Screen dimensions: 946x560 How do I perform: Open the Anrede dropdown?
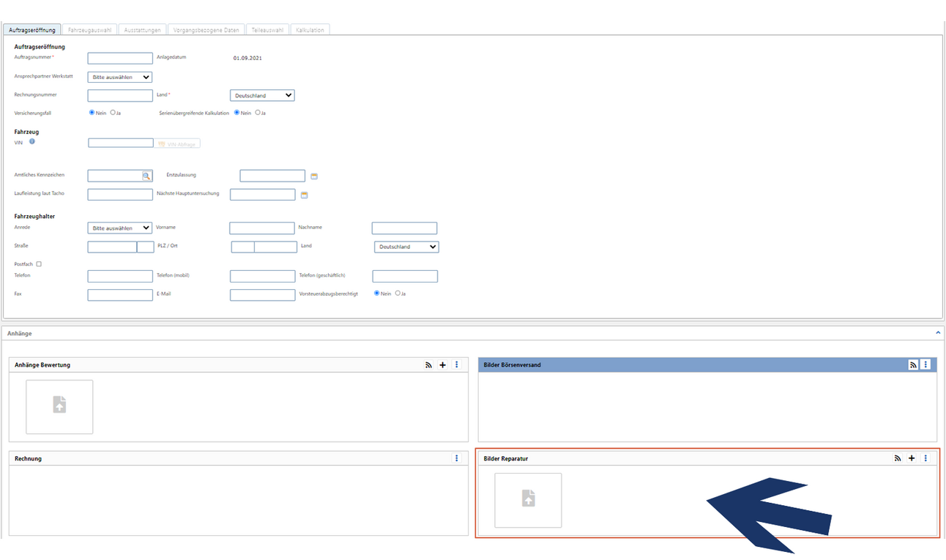119,228
